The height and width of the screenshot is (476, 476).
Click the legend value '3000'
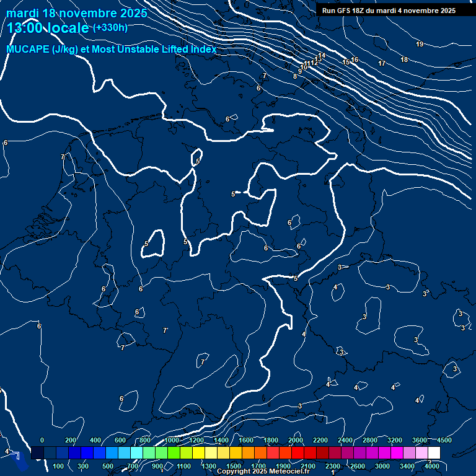[x=382, y=466]
